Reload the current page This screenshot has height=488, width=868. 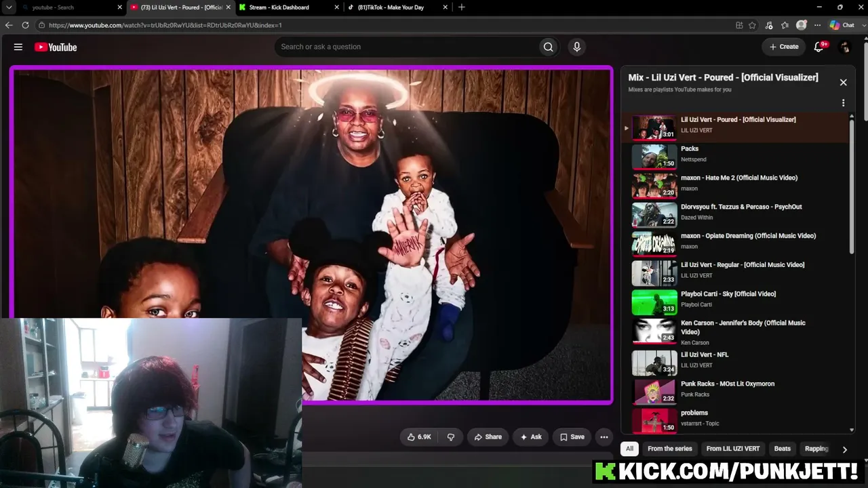click(25, 25)
